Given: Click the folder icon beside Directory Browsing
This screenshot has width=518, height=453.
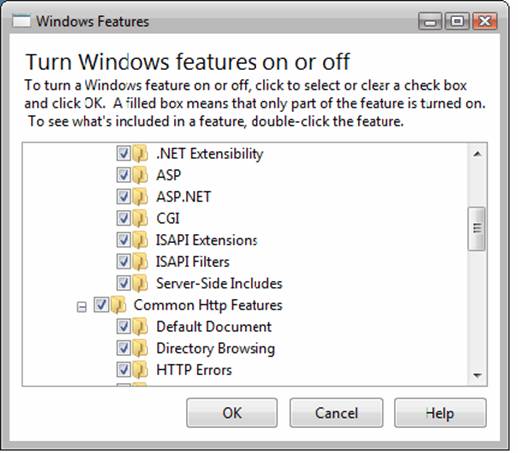Looking at the screenshot, I should (140, 348).
